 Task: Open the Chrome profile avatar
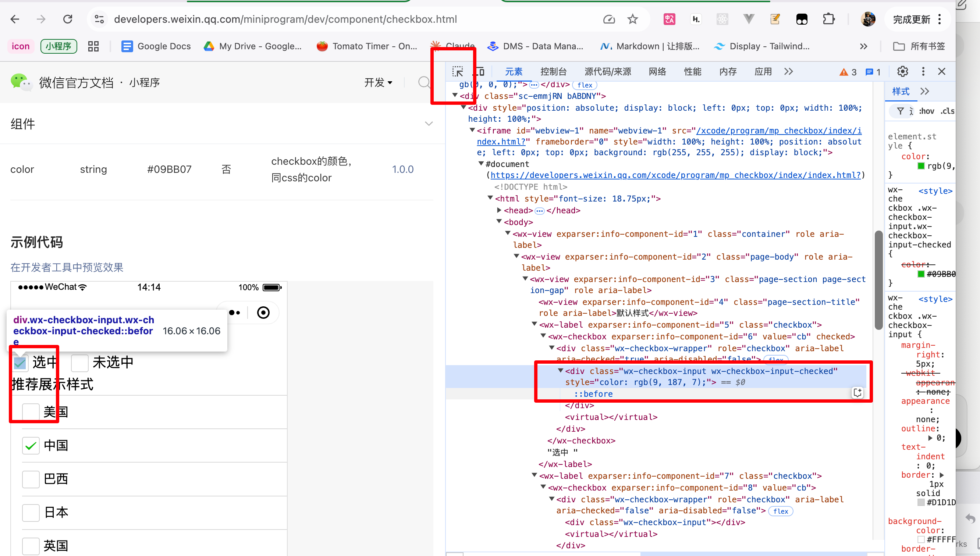click(868, 19)
